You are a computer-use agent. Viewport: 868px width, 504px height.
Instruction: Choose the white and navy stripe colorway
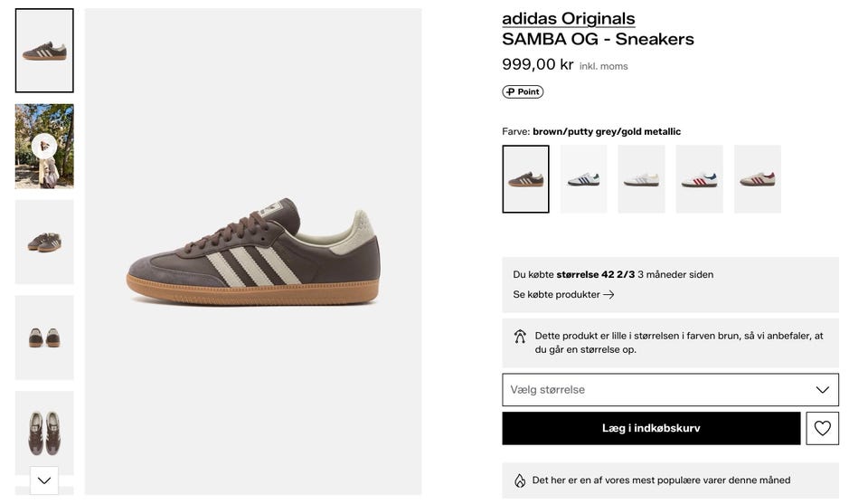(583, 179)
